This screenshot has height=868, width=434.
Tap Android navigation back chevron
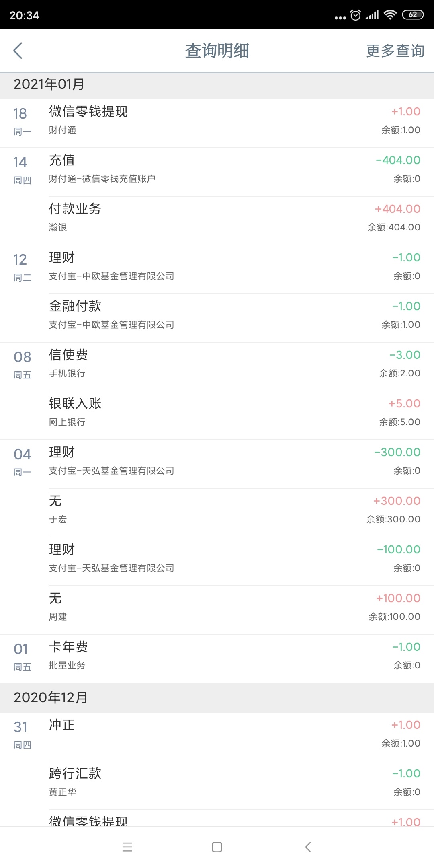pos(308,847)
